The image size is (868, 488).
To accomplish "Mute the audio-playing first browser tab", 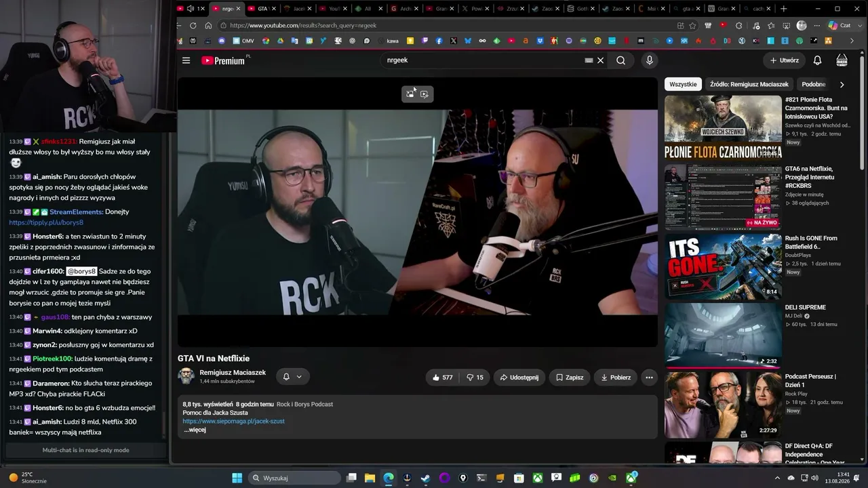I will point(191,9).
